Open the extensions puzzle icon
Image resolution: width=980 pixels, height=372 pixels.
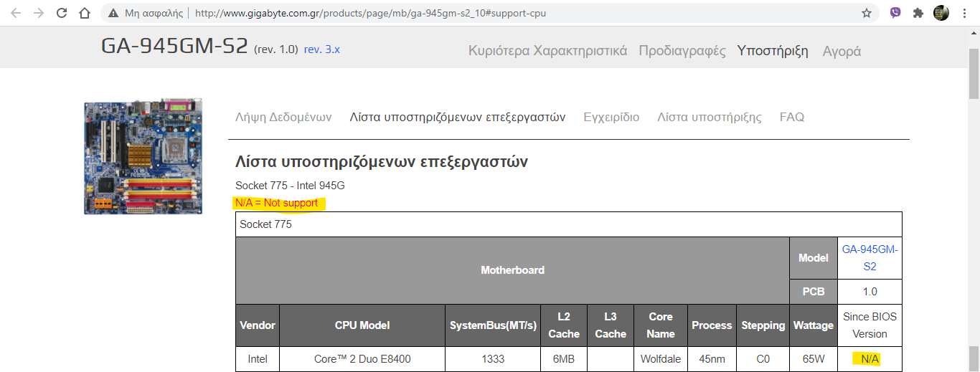tap(918, 13)
